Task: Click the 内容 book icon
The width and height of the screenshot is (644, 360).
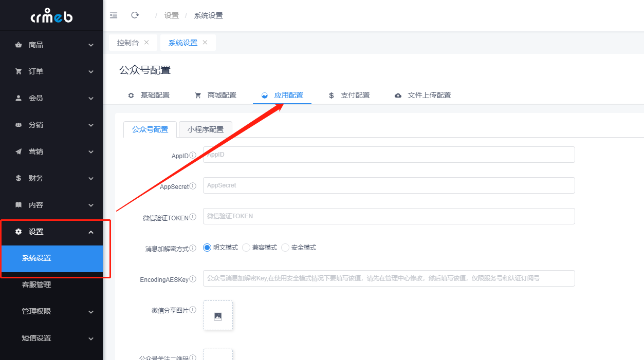Action: coord(19,205)
